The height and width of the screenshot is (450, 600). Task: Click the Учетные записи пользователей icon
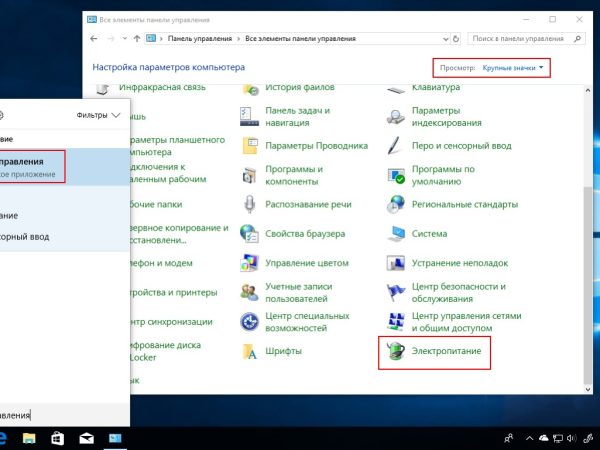pyautogui.click(x=250, y=292)
